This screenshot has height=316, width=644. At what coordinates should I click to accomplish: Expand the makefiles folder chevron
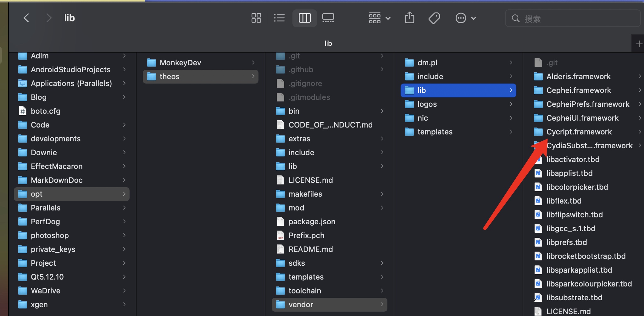382,194
